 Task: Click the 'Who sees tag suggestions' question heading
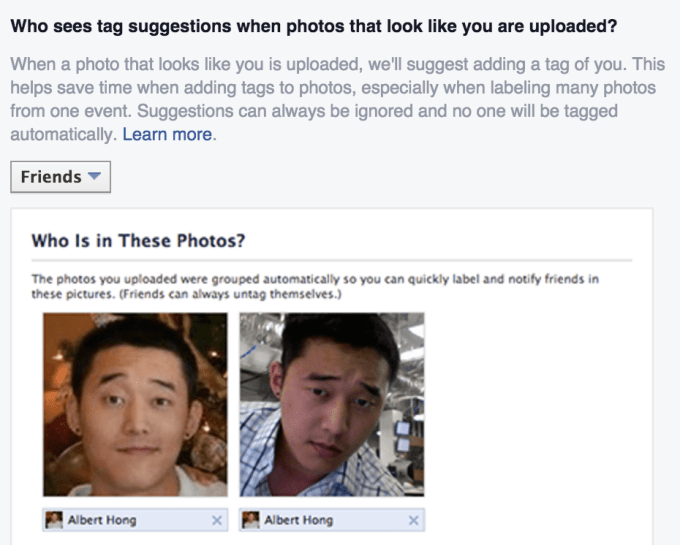pos(313,26)
